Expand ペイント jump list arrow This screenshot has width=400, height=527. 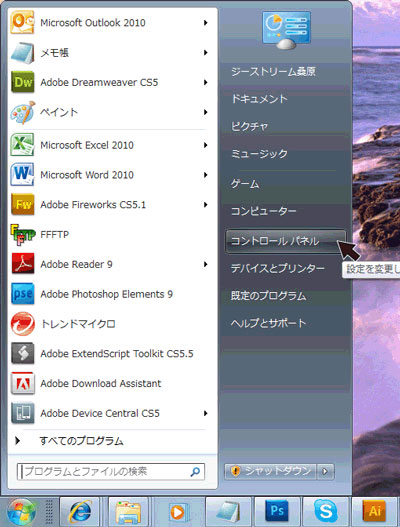[205, 112]
